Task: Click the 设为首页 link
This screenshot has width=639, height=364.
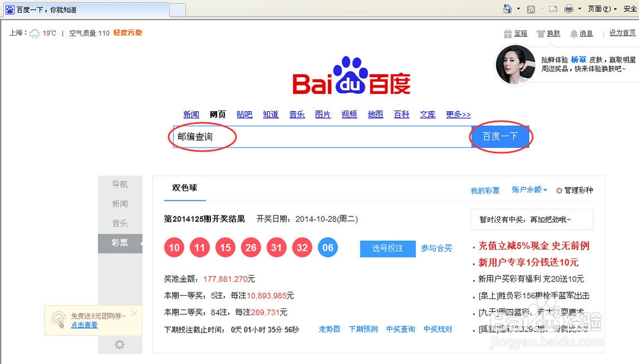Action: [622, 33]
